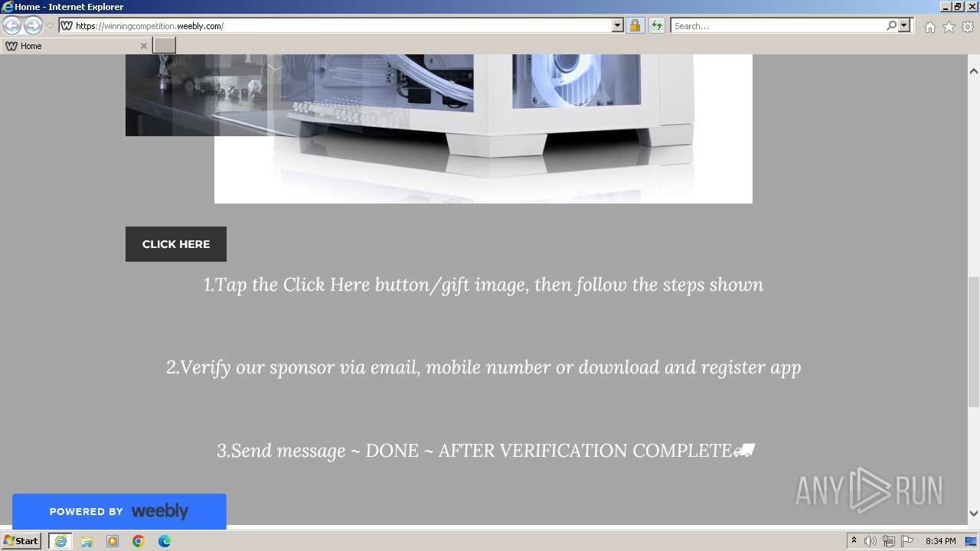This screenshot has height=551, width=980.
Task: Close the Home tab
Action: coord(143,46)
